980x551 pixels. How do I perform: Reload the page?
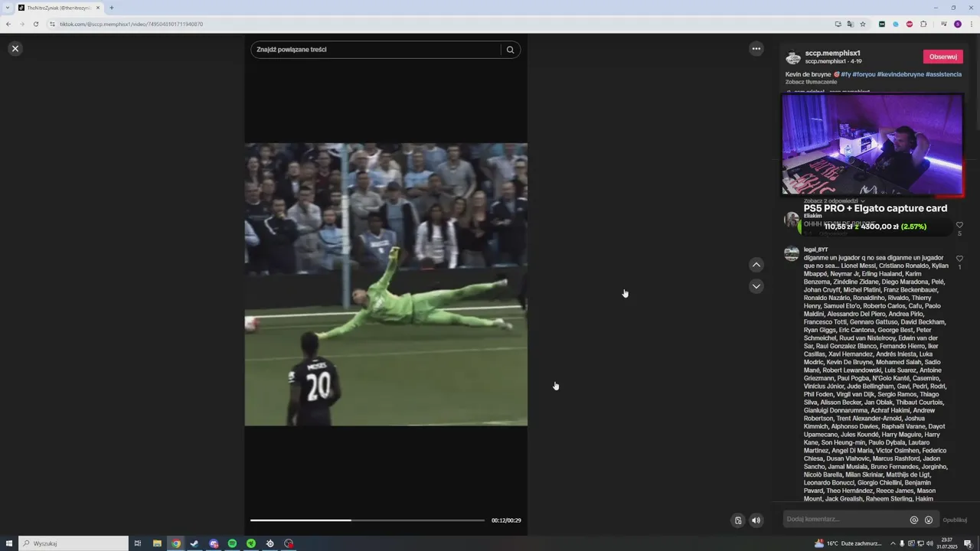pos(36,24)
